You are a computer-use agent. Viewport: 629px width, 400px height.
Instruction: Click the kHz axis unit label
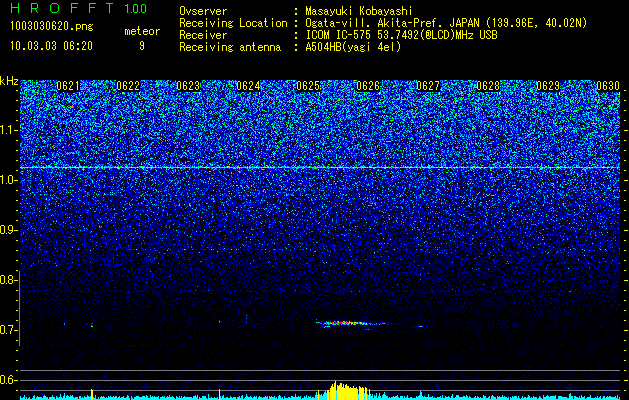pos(9,81)
